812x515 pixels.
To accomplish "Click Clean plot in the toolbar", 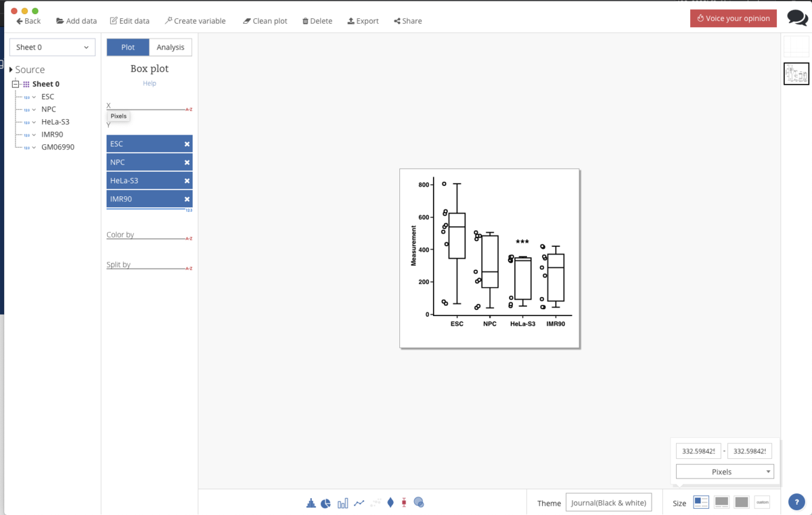I will tap(265, 21).
